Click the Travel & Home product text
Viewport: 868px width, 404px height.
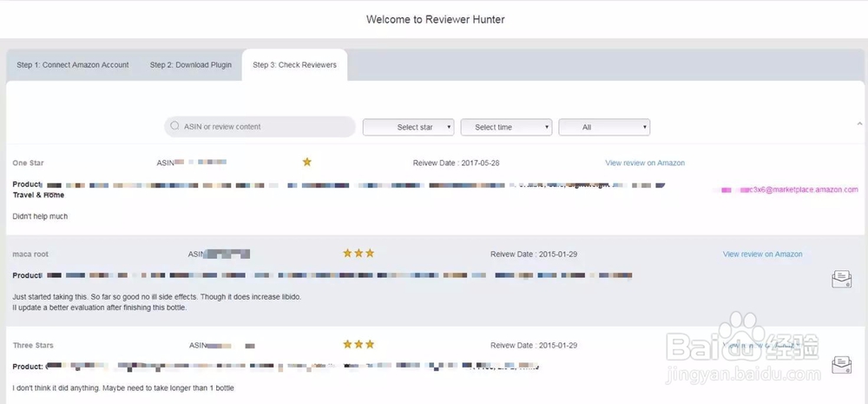38,195
